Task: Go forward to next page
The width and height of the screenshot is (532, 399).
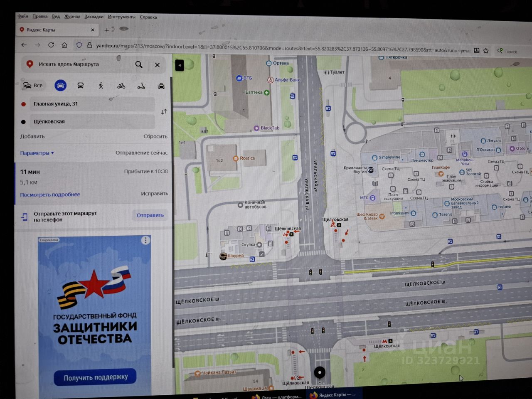Action: 37,45
